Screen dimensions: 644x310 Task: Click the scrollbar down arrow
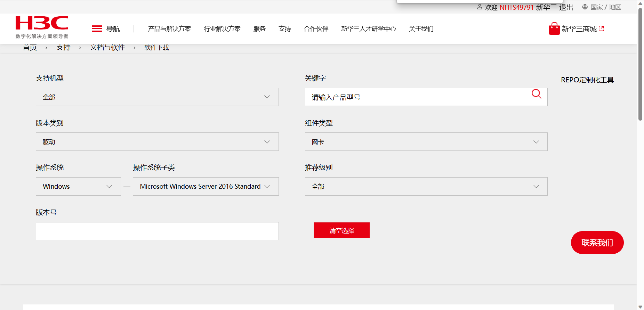pyautogui.click(x=640, y=307)
